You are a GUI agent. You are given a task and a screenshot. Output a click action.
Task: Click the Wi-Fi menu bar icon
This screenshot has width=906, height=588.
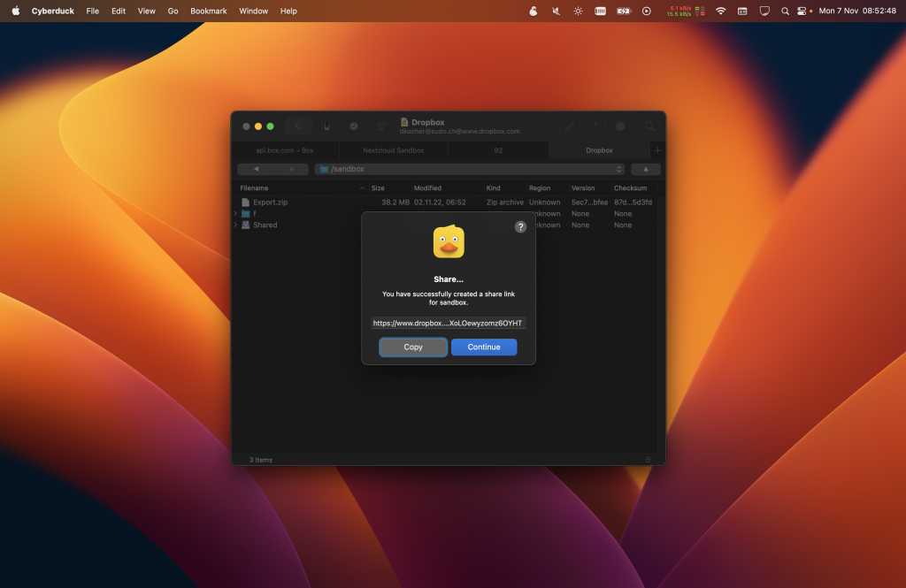pos(720,11)
